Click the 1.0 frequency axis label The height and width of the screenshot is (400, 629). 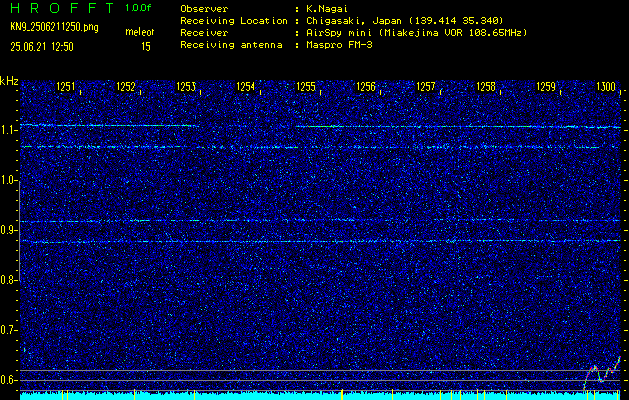coord(8,180)
